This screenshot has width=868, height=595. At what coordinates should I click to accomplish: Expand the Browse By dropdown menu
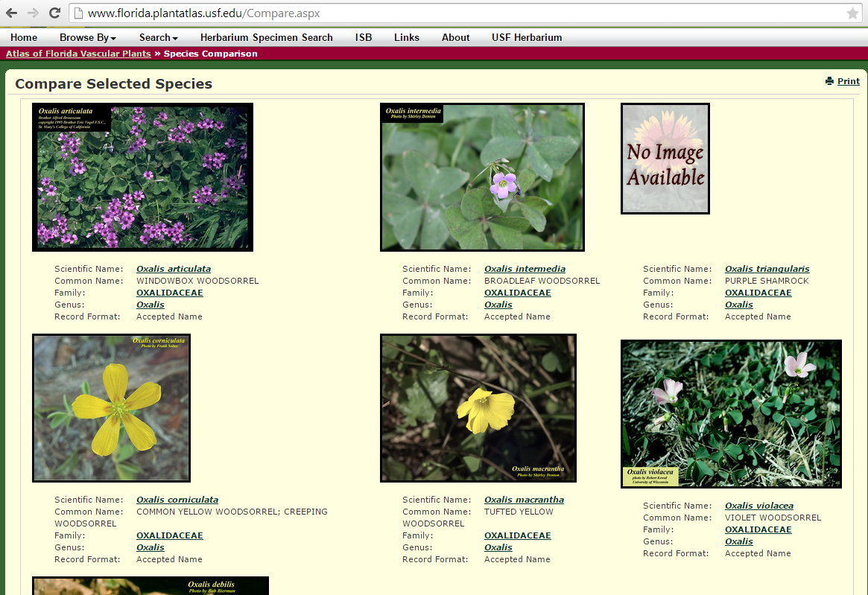coord(88,37)
